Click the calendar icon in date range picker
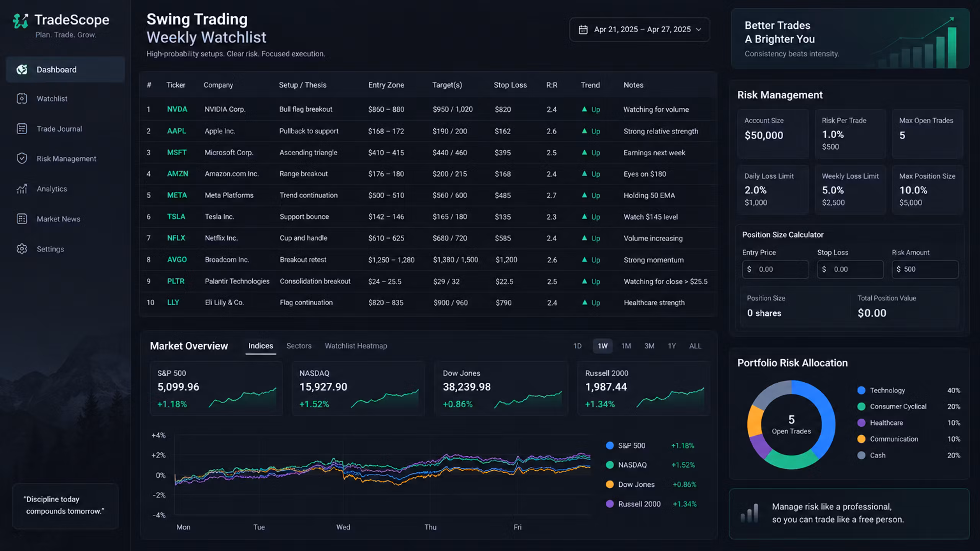Image resolution: width=980 pixels, height=551 pixels. [x=583, y=29]
